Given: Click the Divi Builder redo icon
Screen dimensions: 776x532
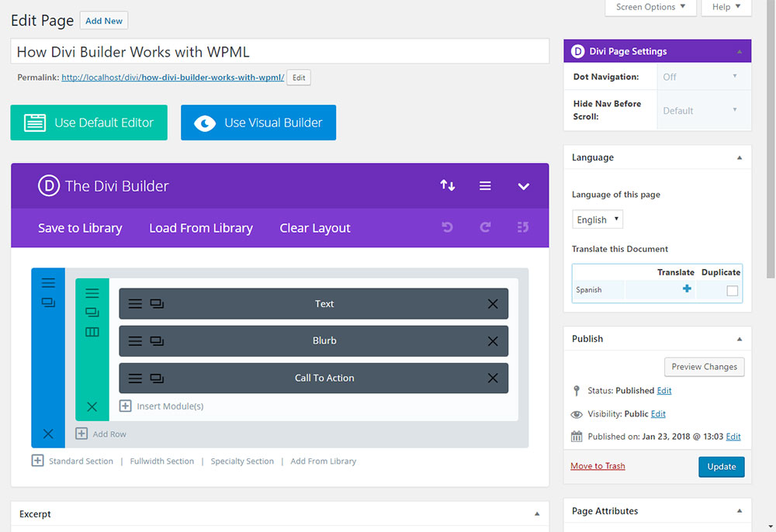Looking at the screenshot, I should tap(485, 227).
